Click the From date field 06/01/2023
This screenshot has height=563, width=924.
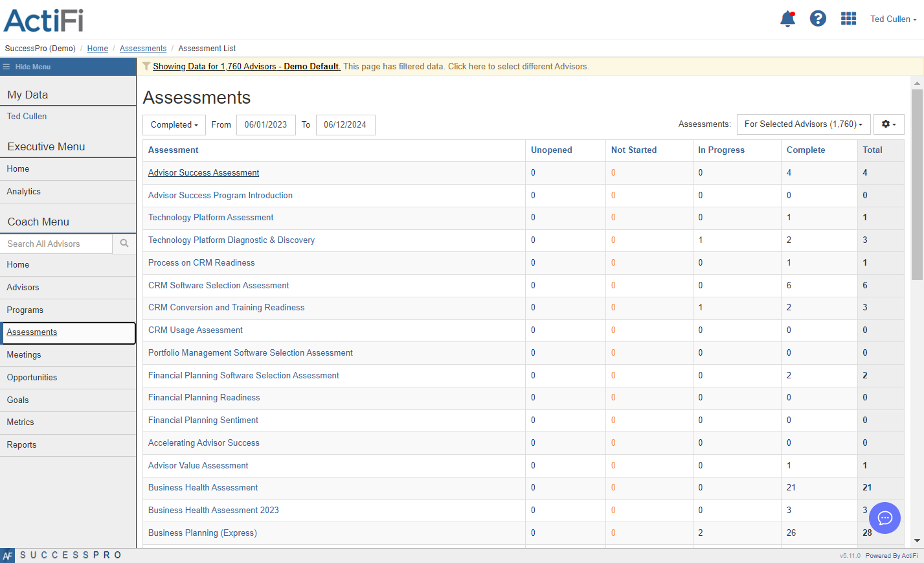click(266, 125)
